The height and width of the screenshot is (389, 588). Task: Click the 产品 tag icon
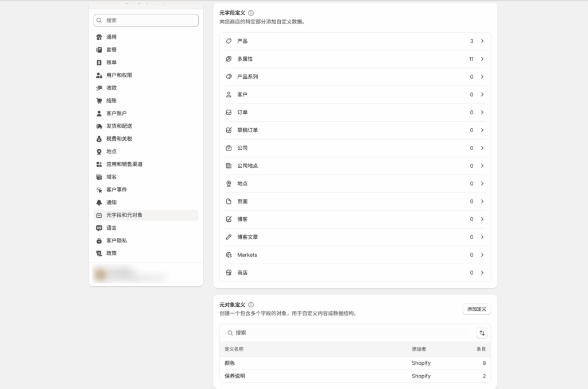coord(229,41)
